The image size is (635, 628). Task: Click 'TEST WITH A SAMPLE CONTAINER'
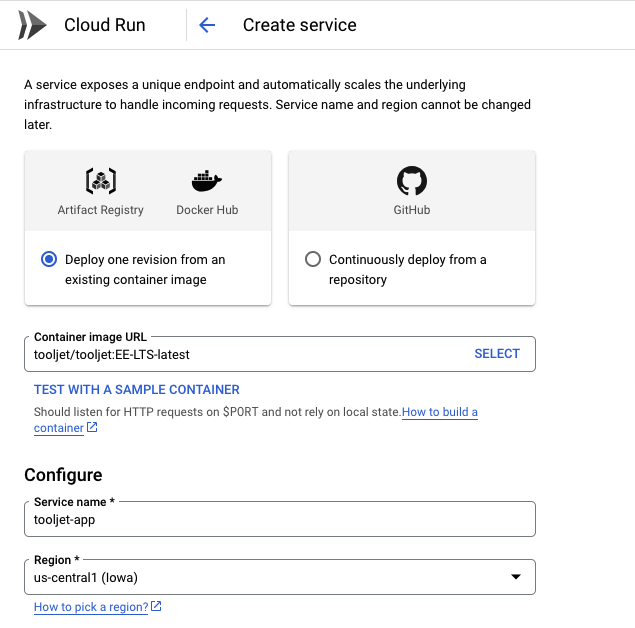click(137, 390)
